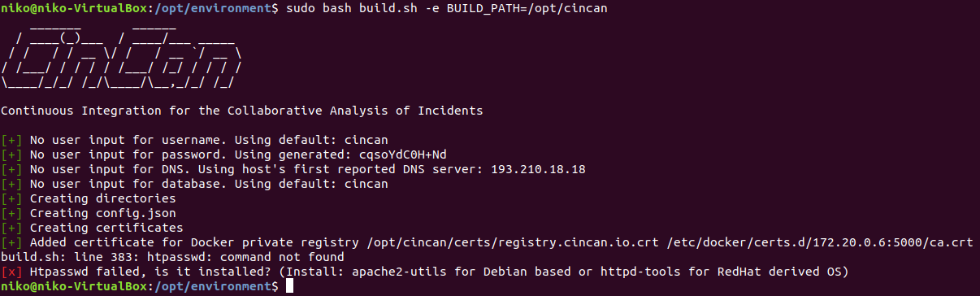Click the [+] marker for the password line
This screenshot has width=980, height=296.
tap(11, 155)
